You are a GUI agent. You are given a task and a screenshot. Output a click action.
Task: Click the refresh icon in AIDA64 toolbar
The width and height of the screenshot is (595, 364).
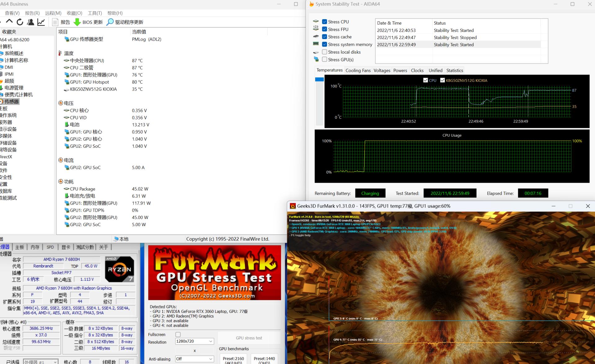20,22
